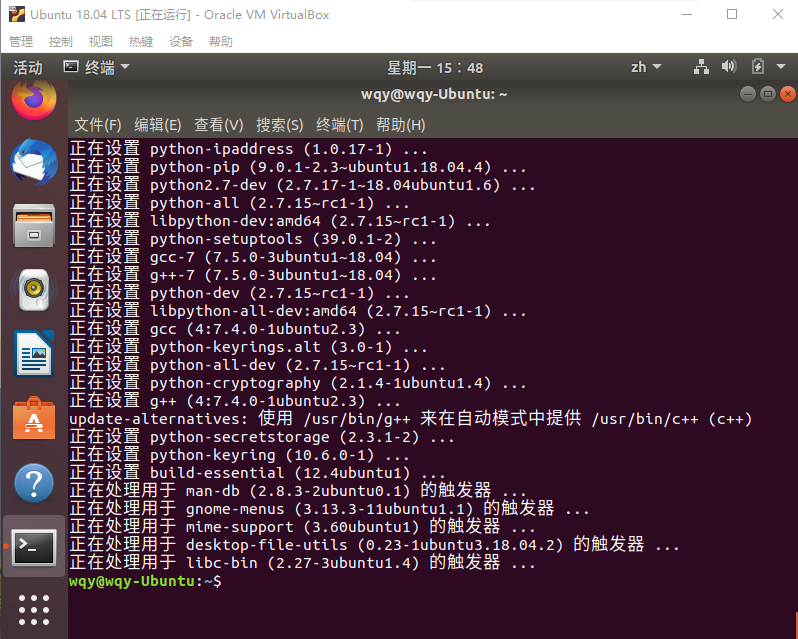Click the python-ipaddress (1.0.17-1) line
798x639 pixels.
[x=248, y=149]
